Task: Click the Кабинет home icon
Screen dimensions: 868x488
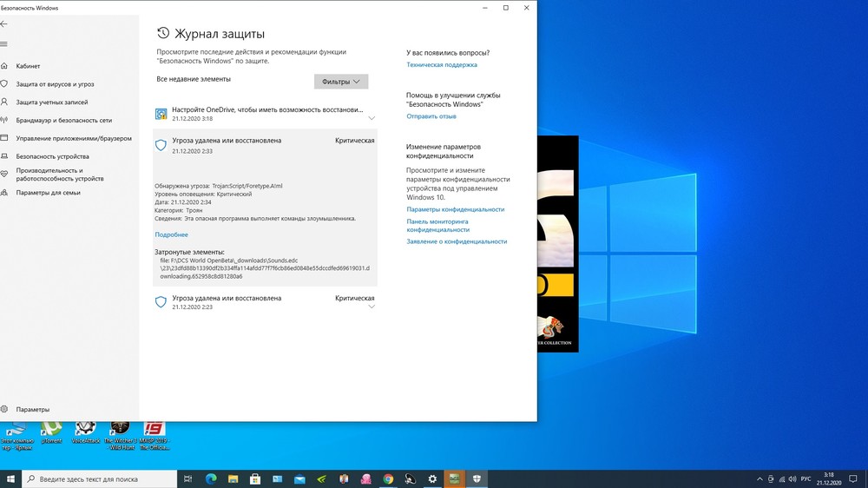Action: [x=3, y=66]
